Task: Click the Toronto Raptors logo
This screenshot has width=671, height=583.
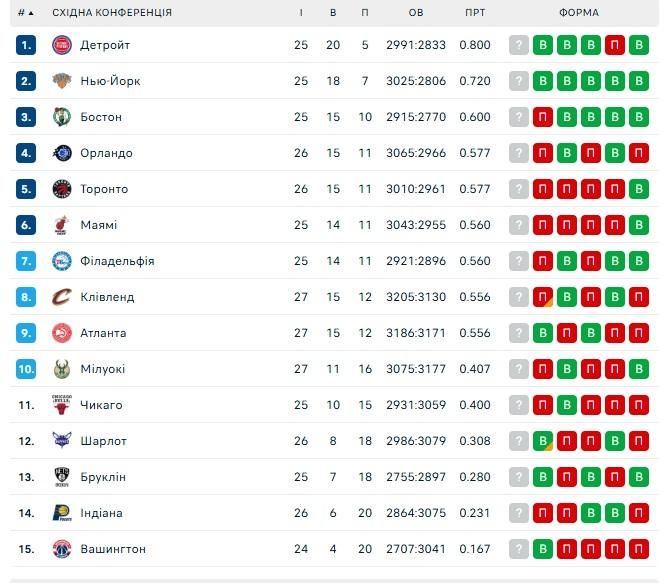Action: (x=62, y=189)
